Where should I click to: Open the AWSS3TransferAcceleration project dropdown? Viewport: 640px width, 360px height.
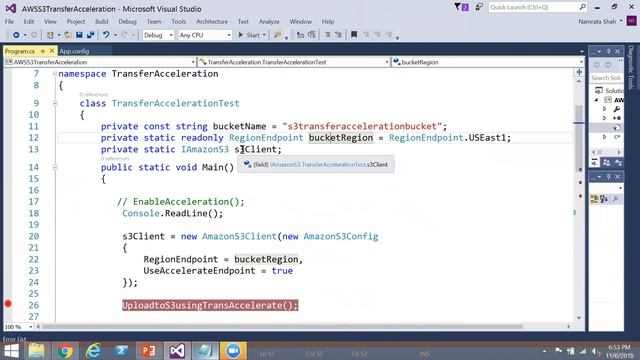tap(100, 62)
